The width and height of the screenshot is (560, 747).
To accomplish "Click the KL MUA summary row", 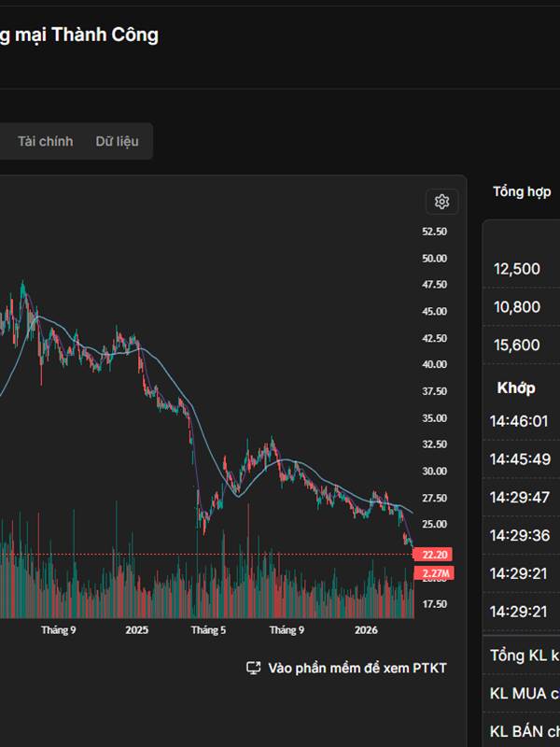I will click(x=525, y=693).
